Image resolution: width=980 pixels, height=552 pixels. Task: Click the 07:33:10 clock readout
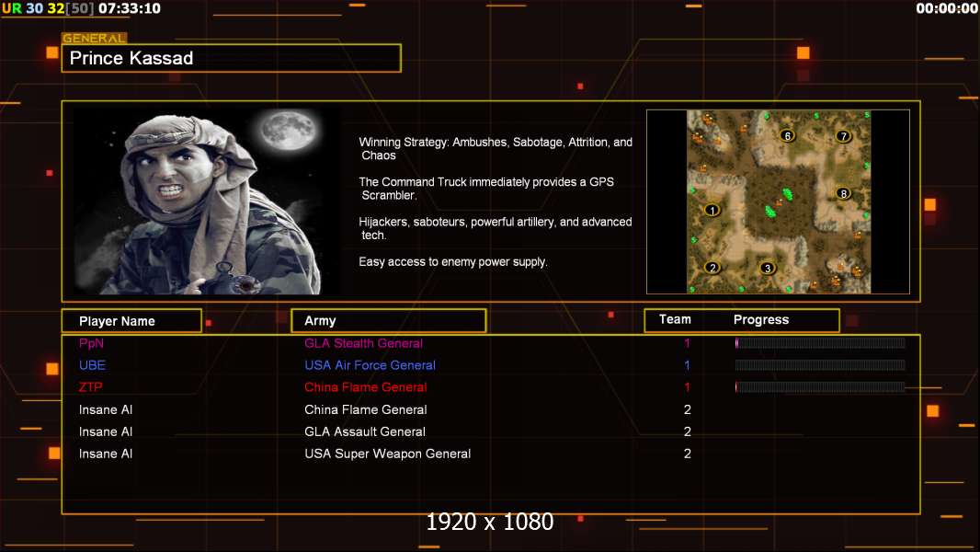click(x=130, y=9)
